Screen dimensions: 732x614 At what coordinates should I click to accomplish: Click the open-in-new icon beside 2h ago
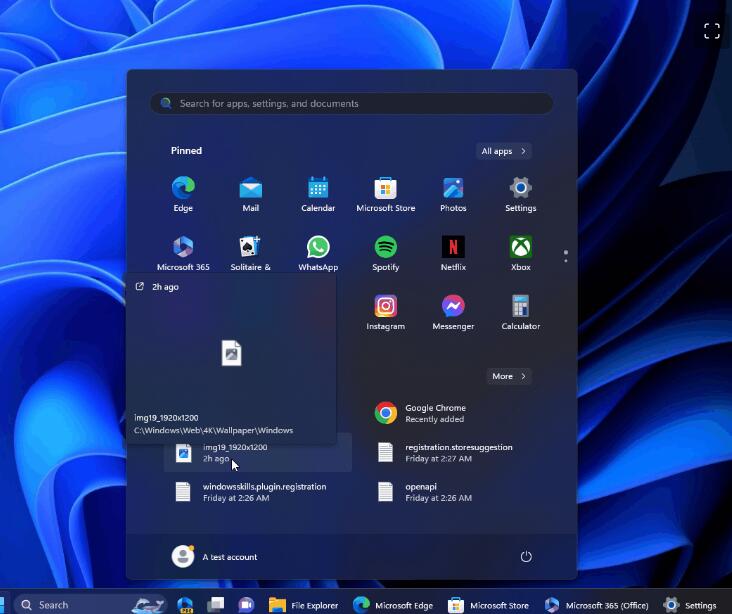pos(140,286)
